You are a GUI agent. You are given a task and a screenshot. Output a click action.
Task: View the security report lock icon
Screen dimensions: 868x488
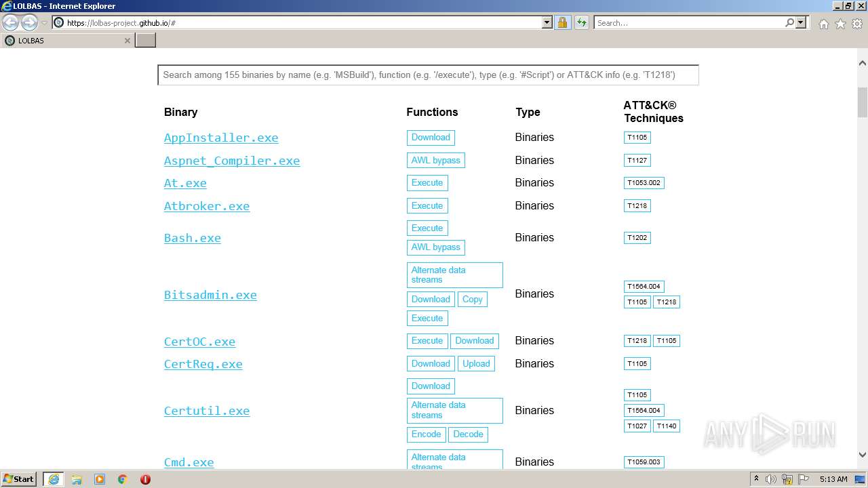(x=562, y=22)
